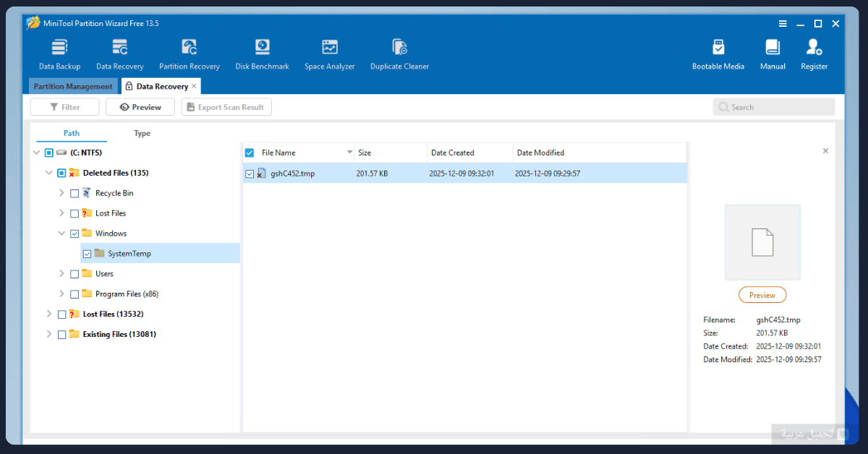Viewport: 868px width, 454px height.
Task: Expand the Lost Files (13532) node
Action: click(49, 314)
